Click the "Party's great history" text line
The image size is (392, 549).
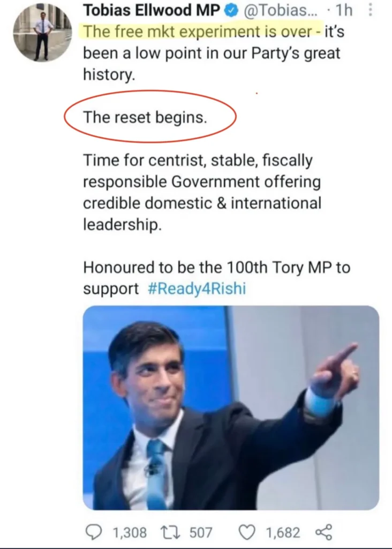pyautogui.click(x=212, y=54)
